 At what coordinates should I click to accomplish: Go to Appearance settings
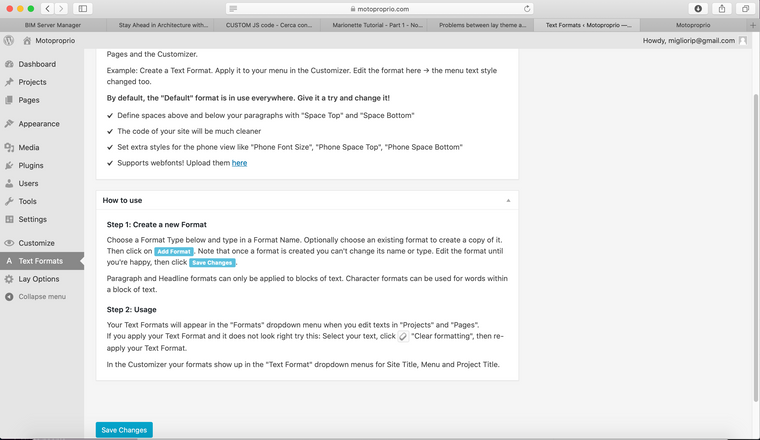coord(39,124)
